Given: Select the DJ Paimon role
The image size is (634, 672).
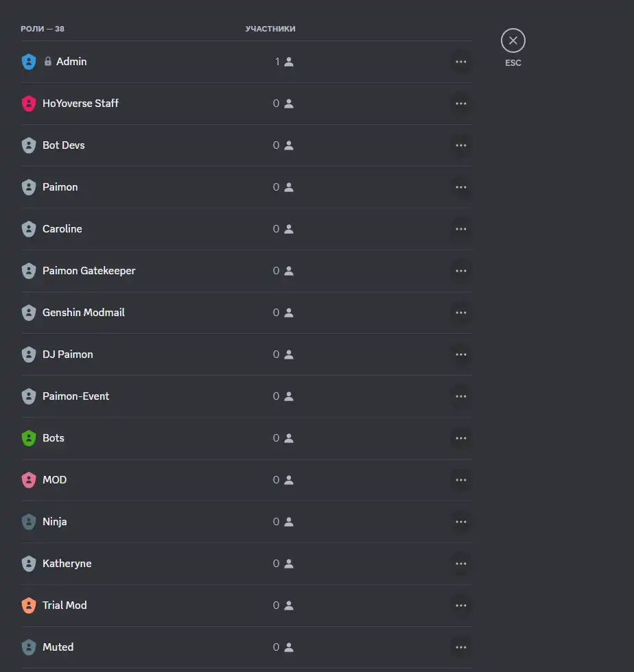Looking at the screenshot, I should pos(246,355).
